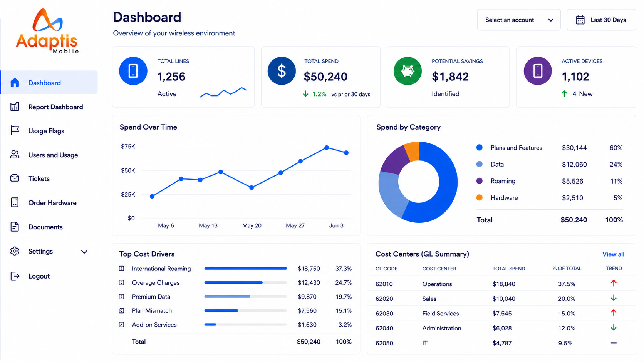
Task: Click GL code 62050
Action: pos(384,343)
